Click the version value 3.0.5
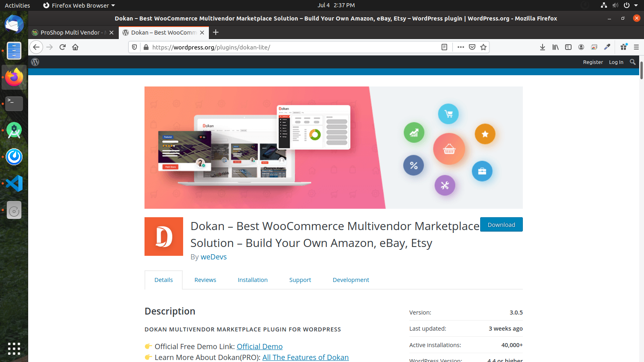The height and width of the screenshot is (362, 644). click(x=516, y=313)
